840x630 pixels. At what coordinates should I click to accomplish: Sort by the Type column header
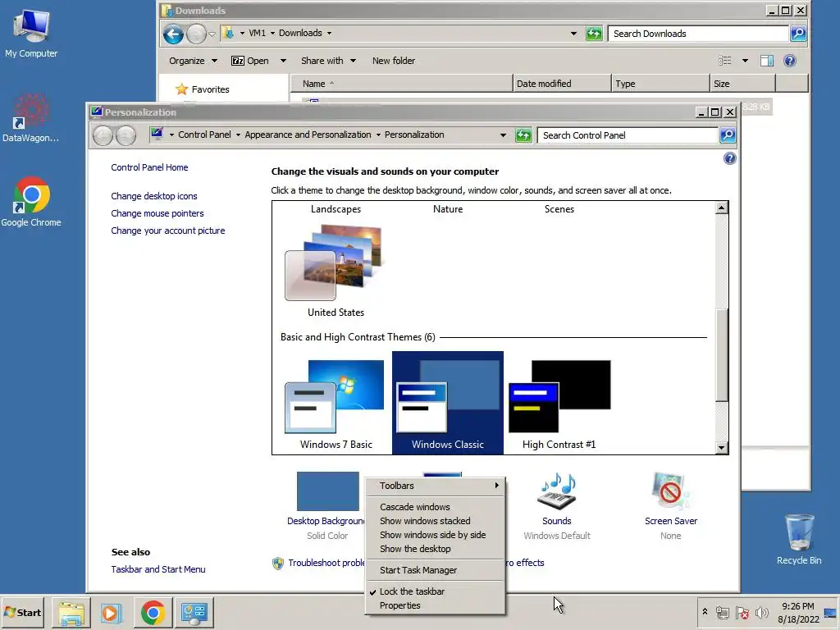tap(660, 84)
